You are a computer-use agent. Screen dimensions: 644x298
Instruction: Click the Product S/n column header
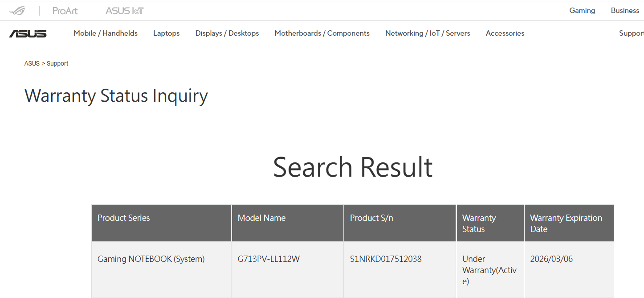(400, 223)
